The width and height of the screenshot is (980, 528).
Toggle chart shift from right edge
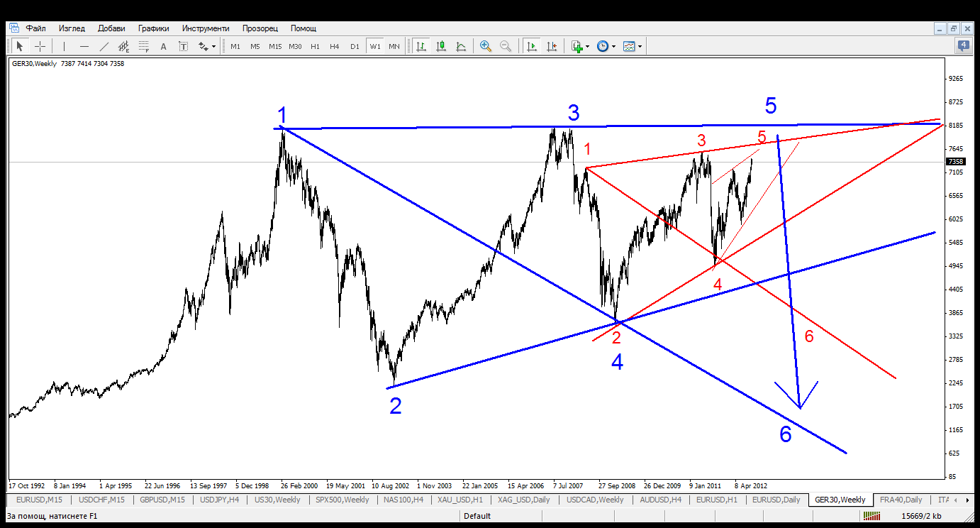(552, 46)
